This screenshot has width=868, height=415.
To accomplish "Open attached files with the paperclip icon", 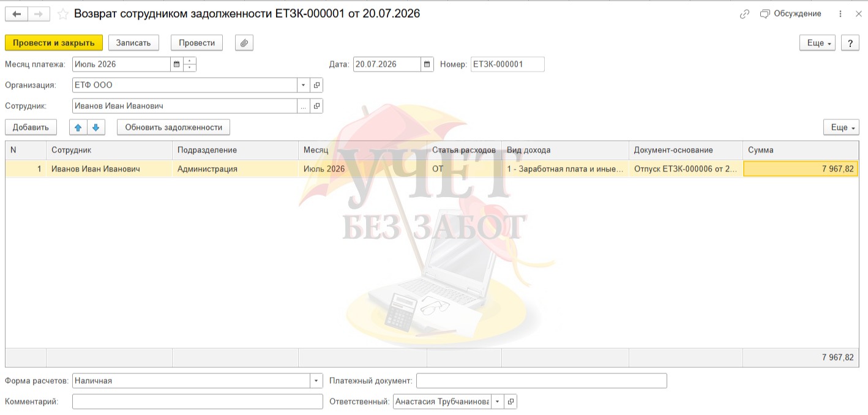I will [244, 42].
